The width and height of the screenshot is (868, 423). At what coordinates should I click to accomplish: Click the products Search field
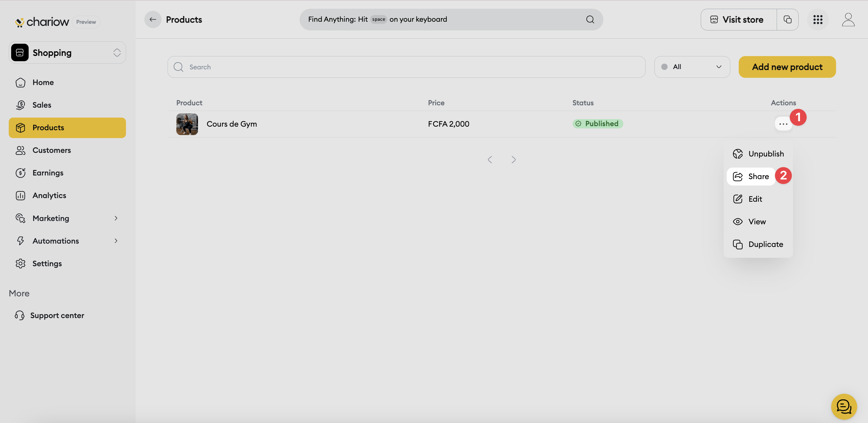(x=406, y=67)
